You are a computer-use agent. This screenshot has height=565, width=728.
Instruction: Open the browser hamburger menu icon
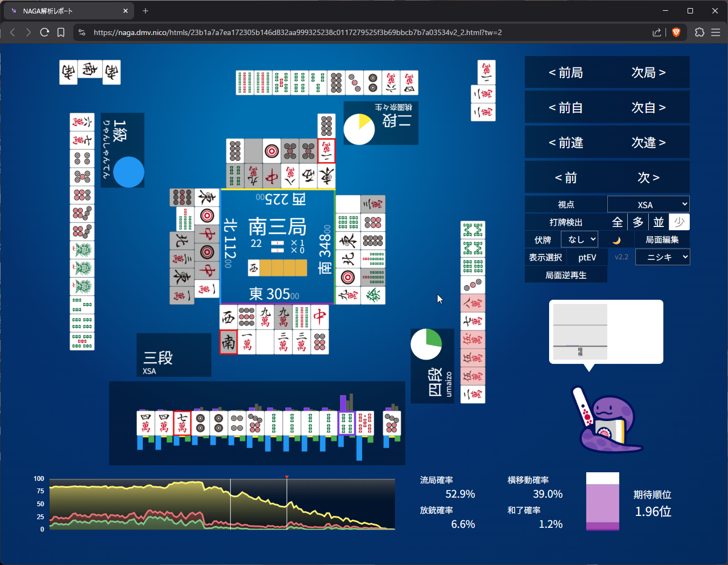pos(716,32)
